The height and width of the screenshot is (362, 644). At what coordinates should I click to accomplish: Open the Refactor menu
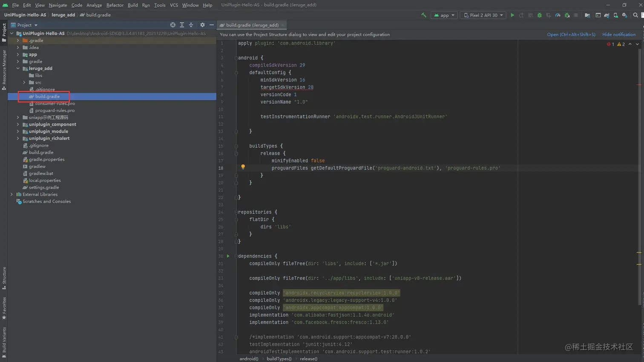[x=115, y=5]
